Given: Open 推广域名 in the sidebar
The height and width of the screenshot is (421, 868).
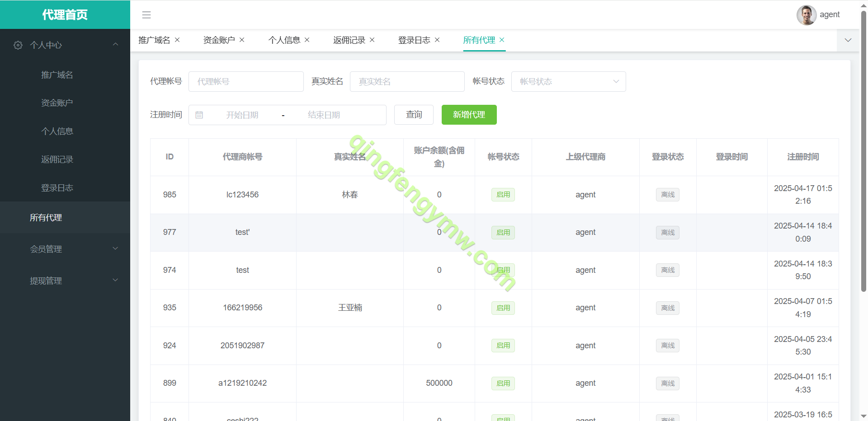Looking at the screenshot, I should point(57,75).
